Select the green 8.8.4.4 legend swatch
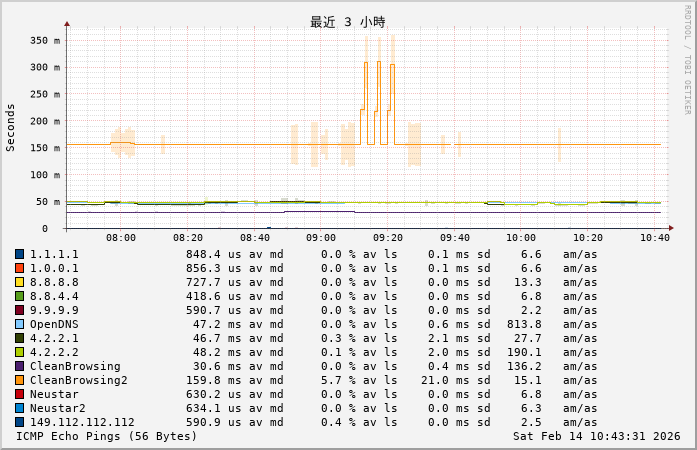 (19, 296)
